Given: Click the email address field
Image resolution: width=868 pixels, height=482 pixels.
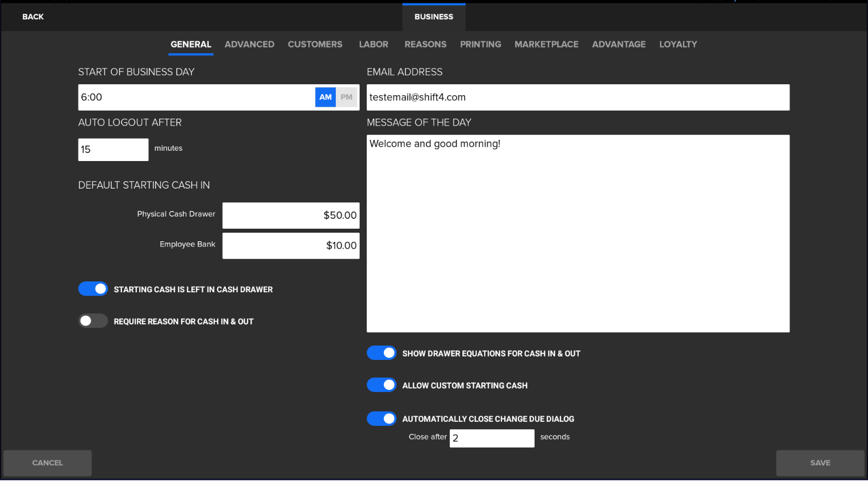Looking at the screenshot, I should (x=578, y=97).
